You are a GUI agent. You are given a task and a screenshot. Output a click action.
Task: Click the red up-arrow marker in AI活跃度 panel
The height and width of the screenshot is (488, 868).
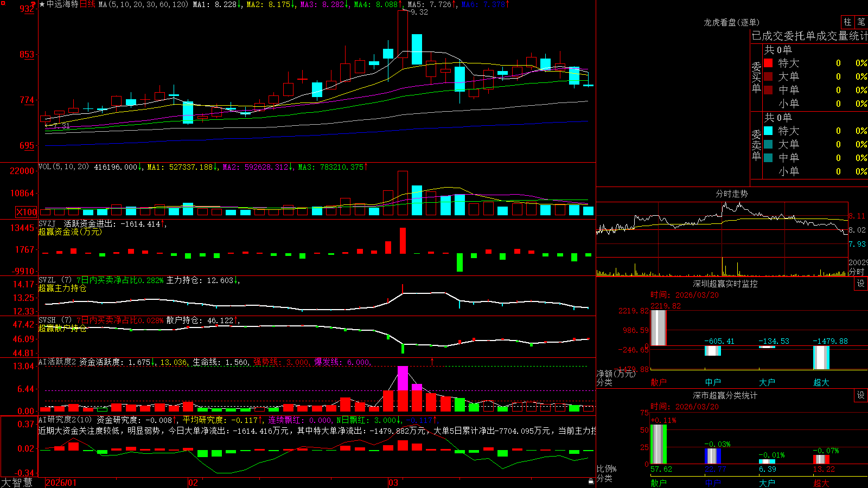(432, 361)
